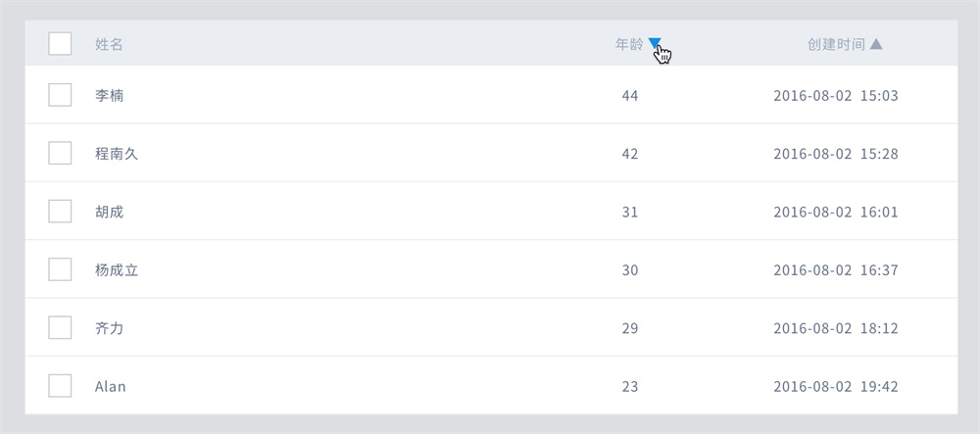Select the age value 29

point(630,328)
